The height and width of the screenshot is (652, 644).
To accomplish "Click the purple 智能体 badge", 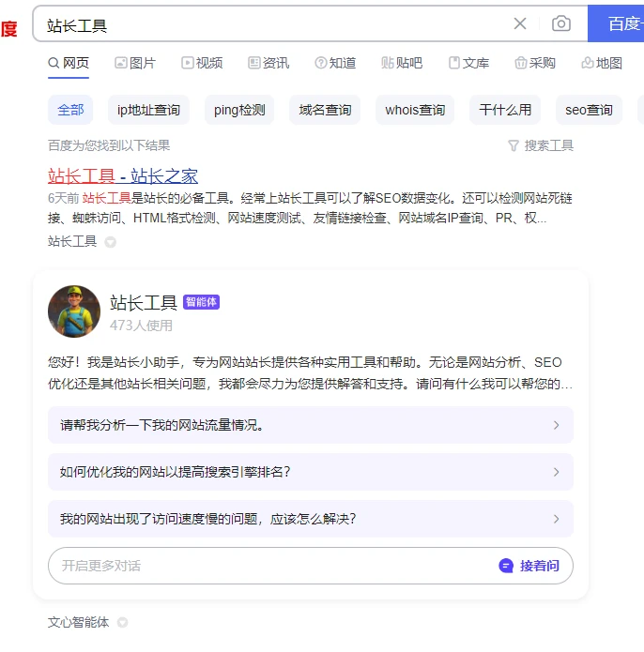I will [x=202, y=302].
